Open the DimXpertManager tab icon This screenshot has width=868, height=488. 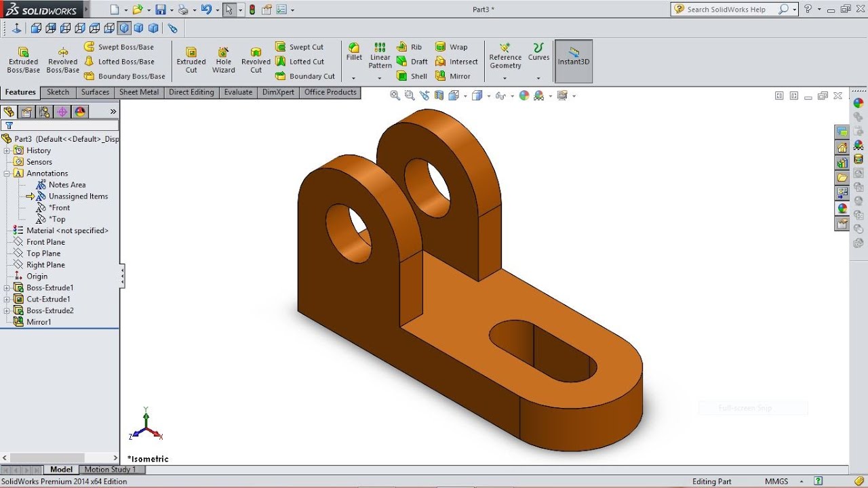click(62, 112)
